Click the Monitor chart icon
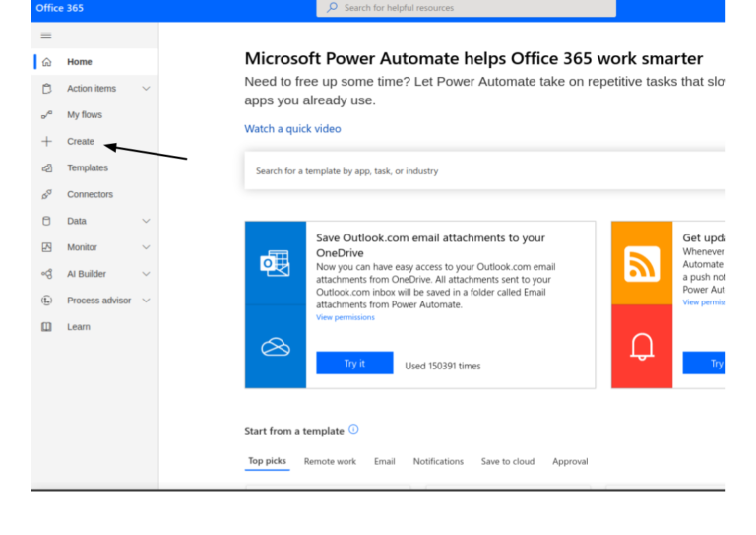Screen dimensions: 756x535 [x=47, y=247]
